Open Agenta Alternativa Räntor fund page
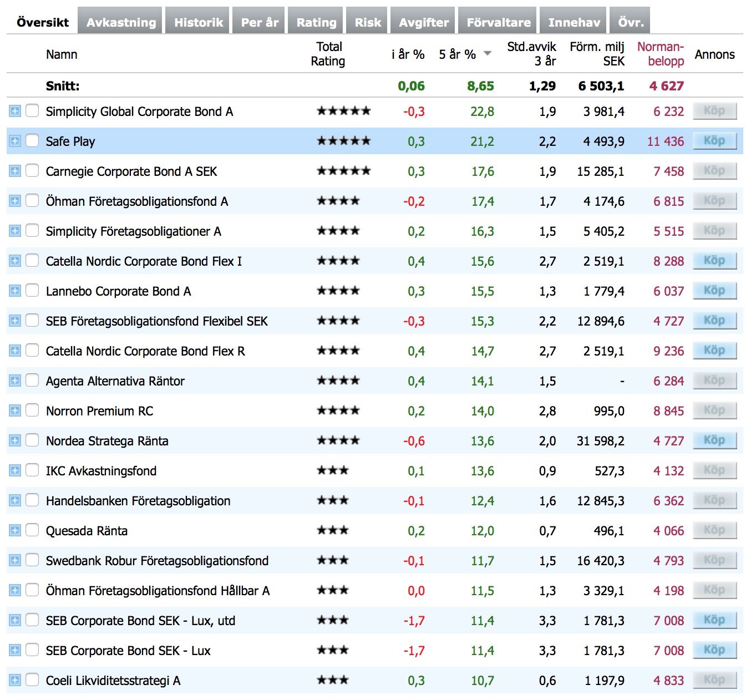The height and width of the screenshot is (700, 751). [x=115, y=381]
